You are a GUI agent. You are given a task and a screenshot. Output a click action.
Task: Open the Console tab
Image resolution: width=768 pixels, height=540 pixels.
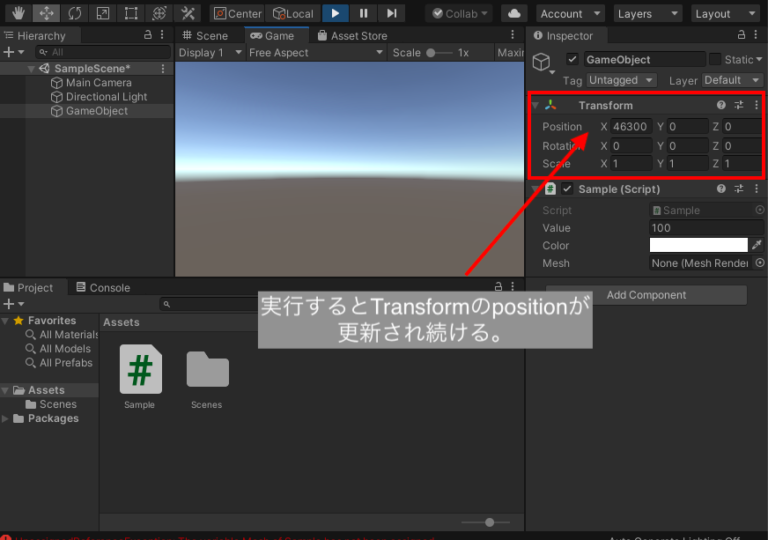103,288
